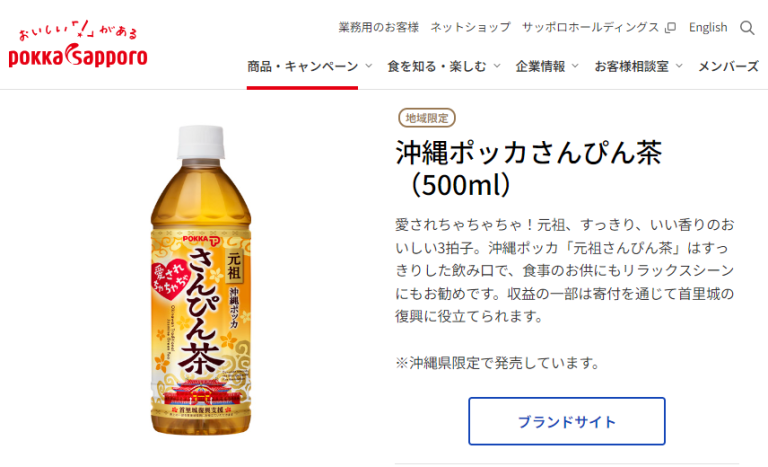
Task: Expand the 商品・キャンペーン chevron
Action: tap(369, 66)
